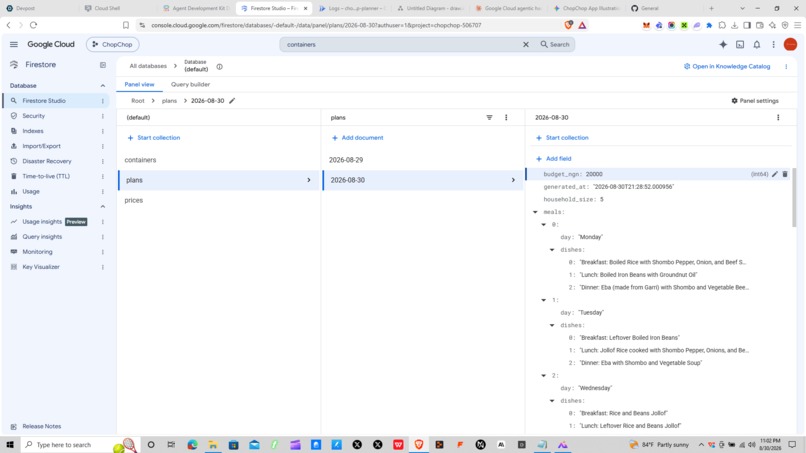Switch to Query builder tab

[190, 84]
